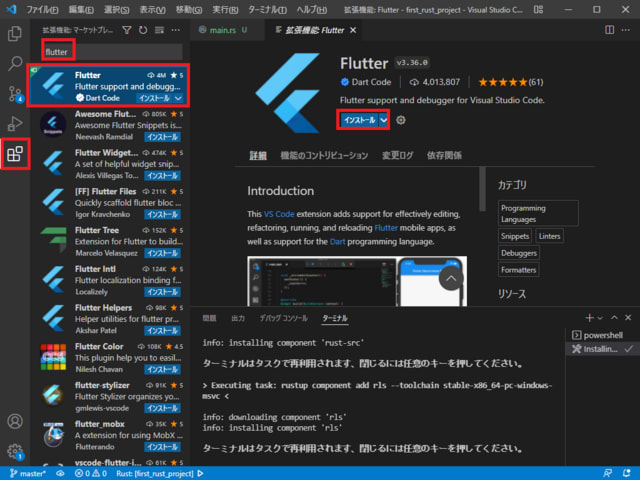Switch to the main.rs editor tab
640x480 pixels.
tap(222, 30)
